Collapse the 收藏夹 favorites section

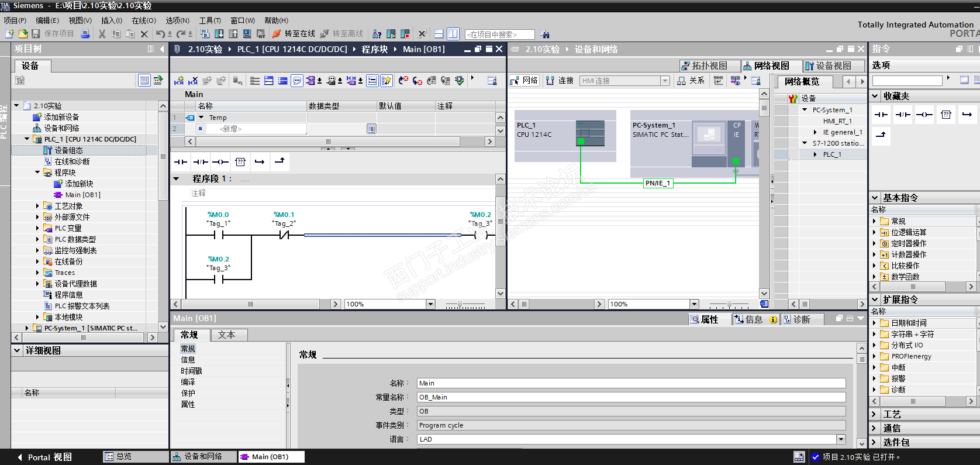click(875, 96)
